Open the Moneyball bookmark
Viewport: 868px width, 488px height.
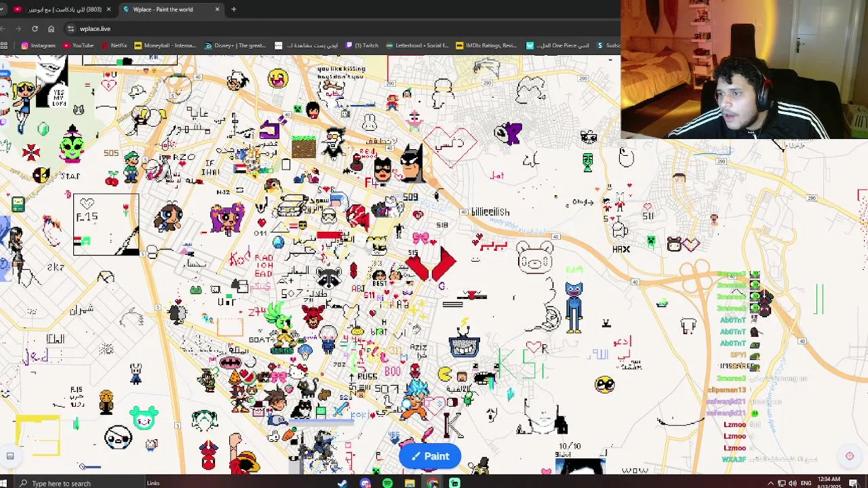165,45
